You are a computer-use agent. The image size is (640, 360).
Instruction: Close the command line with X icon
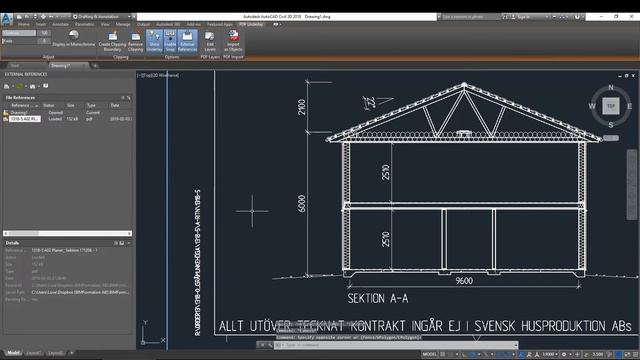[262, 345]
